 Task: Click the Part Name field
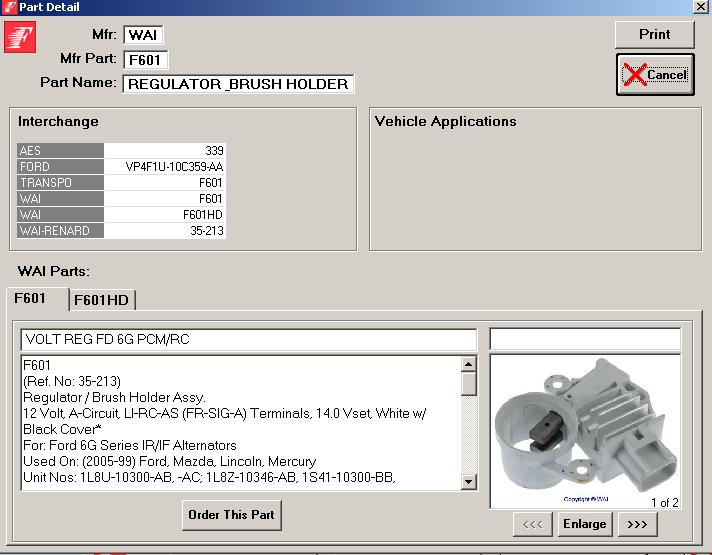[238, 84]
